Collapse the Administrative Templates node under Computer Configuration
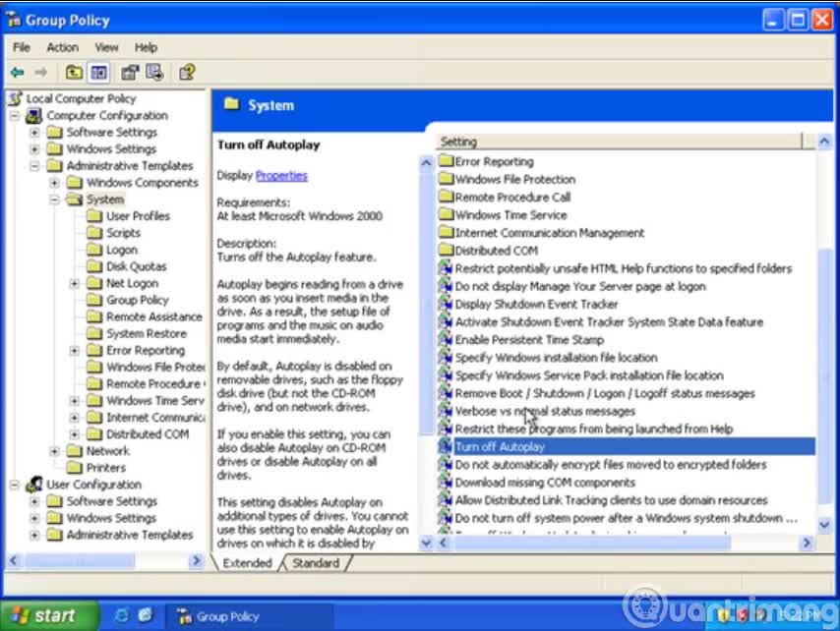Viewport: 840px width, 631px height. pyautogui.click(x=34, y=166)
